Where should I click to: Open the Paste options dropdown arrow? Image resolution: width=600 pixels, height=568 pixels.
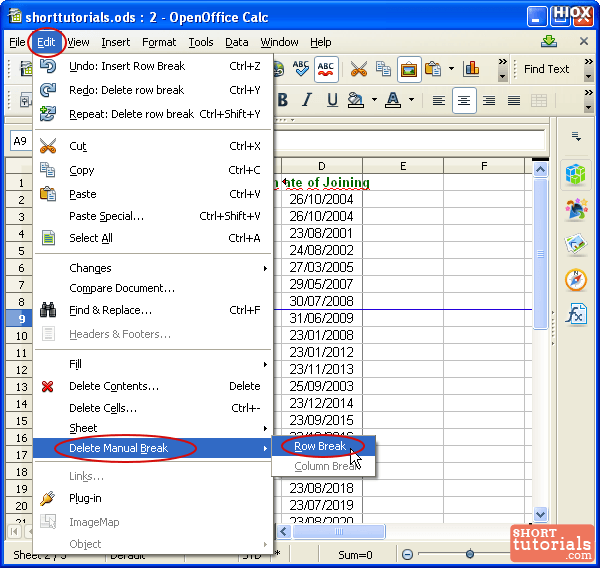coord(452,69)
